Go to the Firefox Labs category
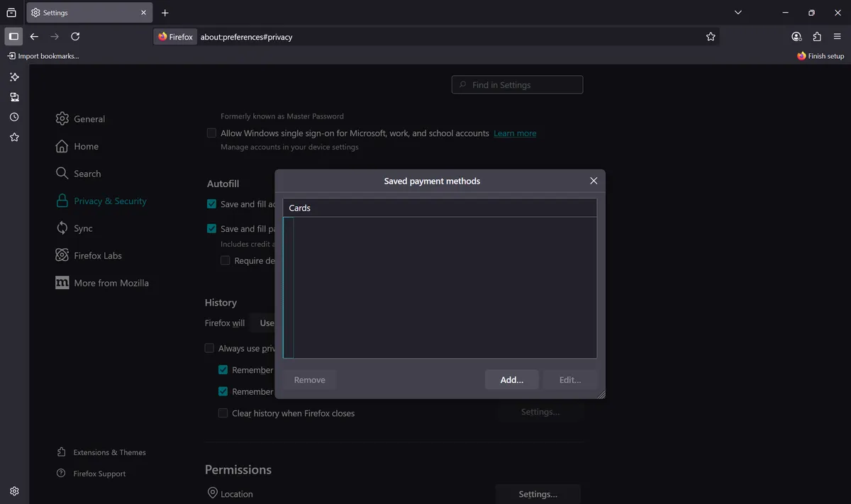This screenshot has width=851, height=504. 97,256
